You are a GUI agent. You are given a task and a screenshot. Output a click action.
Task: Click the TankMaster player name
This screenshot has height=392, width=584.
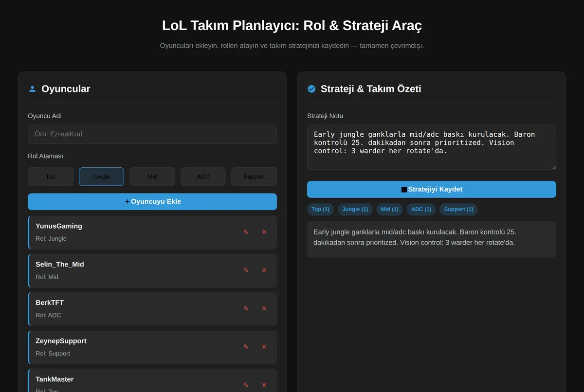pyautogui.click(x=55, y=379)
